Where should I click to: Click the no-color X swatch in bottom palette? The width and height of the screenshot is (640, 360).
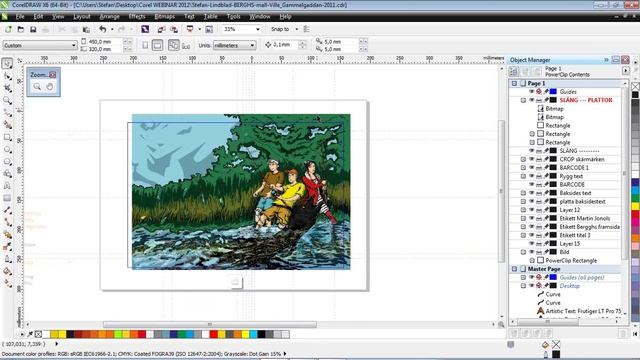[38, 334]
